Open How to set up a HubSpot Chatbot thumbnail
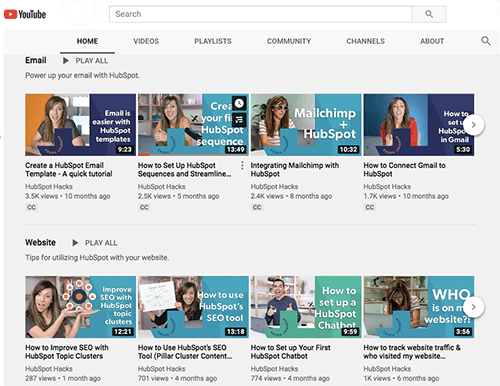500x386 pixels. click(306, 307)
